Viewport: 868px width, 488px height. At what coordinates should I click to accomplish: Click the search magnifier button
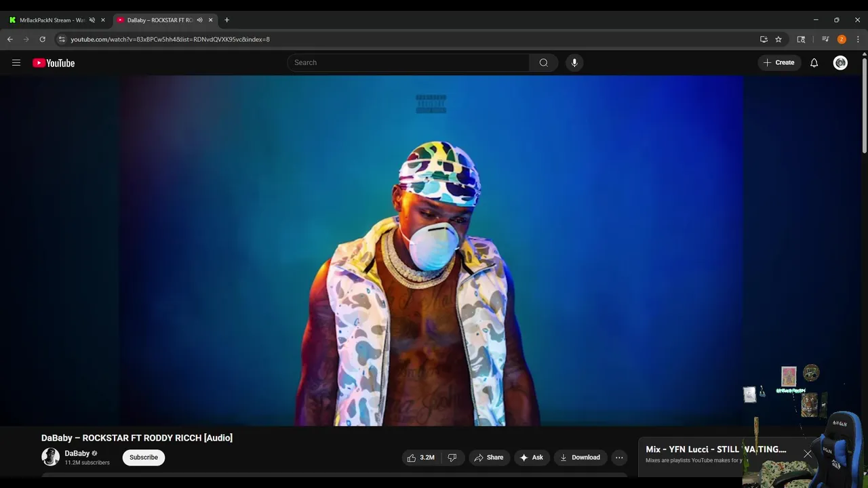pos(543,62)
